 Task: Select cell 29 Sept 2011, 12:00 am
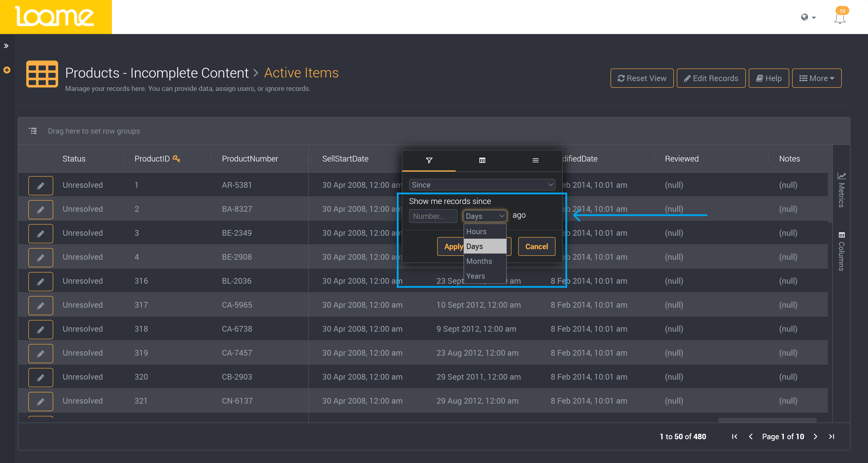tap(479, 377)
